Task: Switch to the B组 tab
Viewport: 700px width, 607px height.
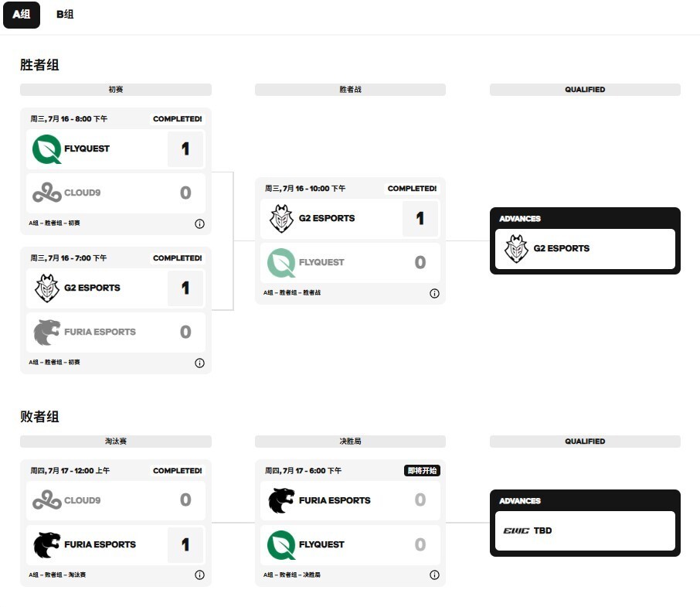Action: [65, 15]
